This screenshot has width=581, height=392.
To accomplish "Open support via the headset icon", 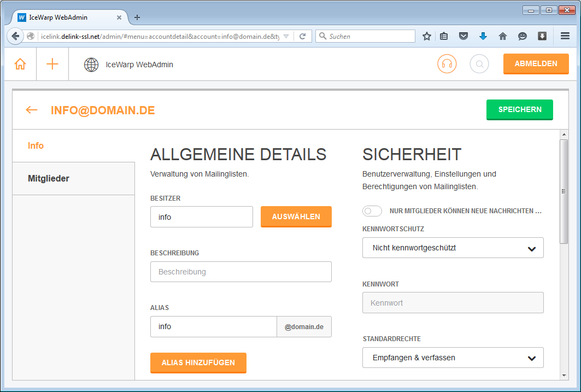I will pyautogui.click(x=447, y=64).
